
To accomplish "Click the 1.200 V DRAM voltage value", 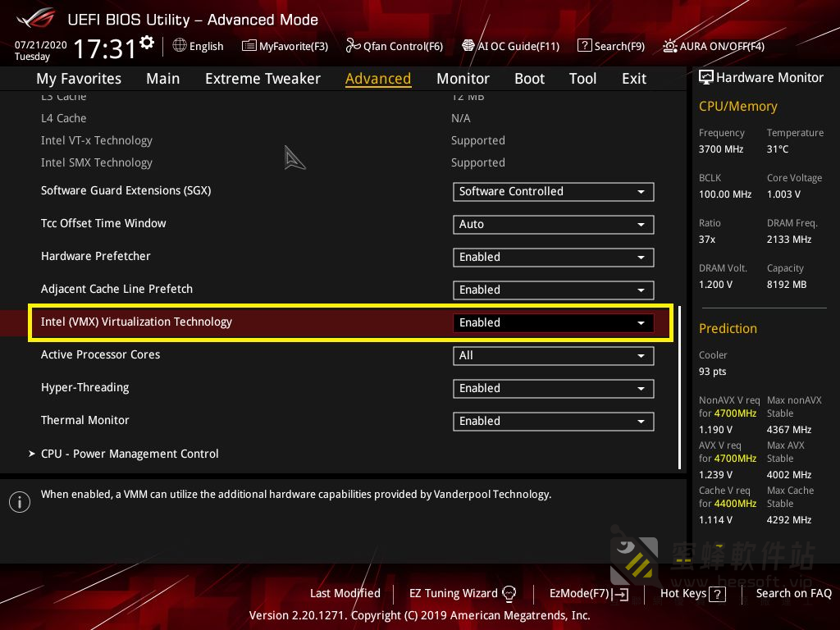I will point(715,285).
